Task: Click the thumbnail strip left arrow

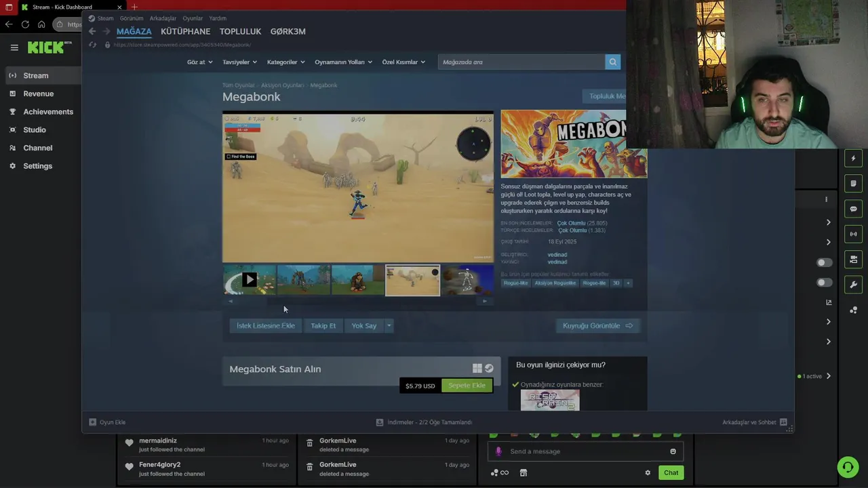Action: (x=231, y=301)
